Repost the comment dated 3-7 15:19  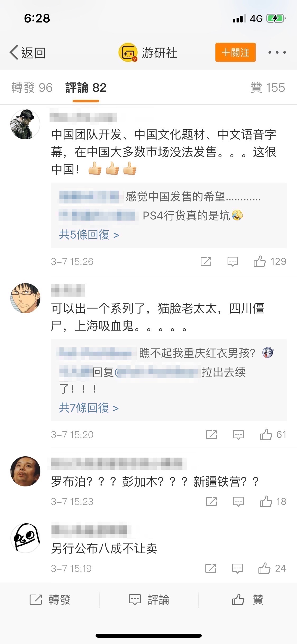211,568
